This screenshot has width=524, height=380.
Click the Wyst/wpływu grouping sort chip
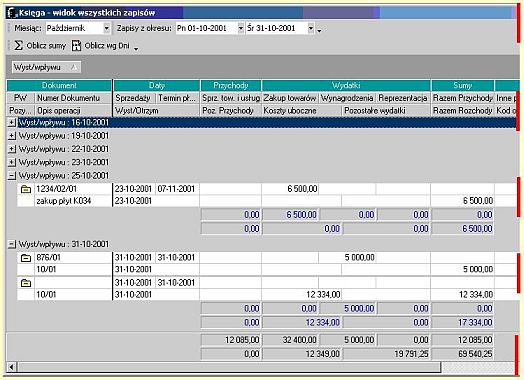click(46, 68)
